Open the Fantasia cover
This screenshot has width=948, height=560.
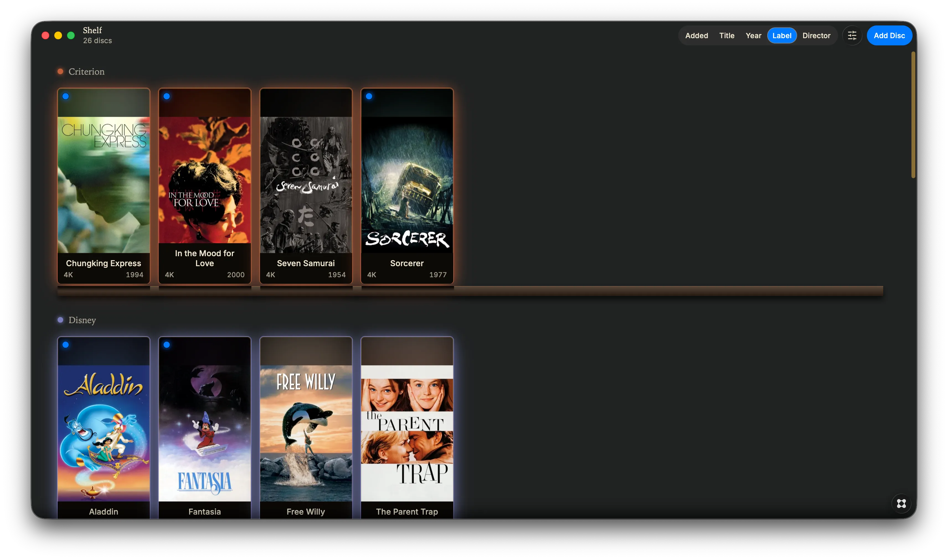click(x=205, y=433)
